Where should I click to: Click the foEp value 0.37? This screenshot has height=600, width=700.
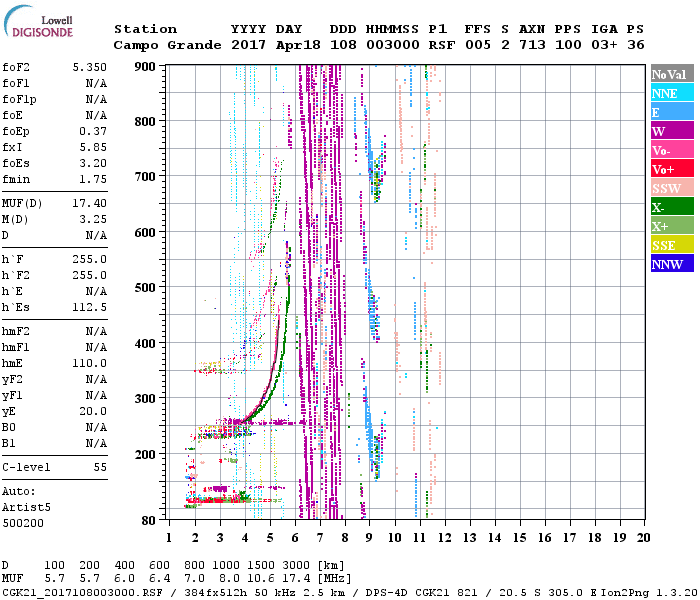pyautogui.click(x=93, y=131)
